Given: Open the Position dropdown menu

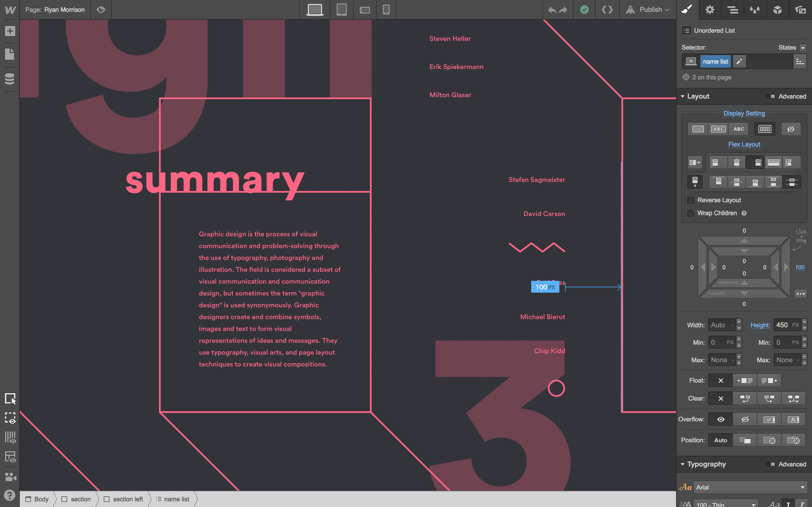Looking at the screenshot, I should tap(720, 440).
